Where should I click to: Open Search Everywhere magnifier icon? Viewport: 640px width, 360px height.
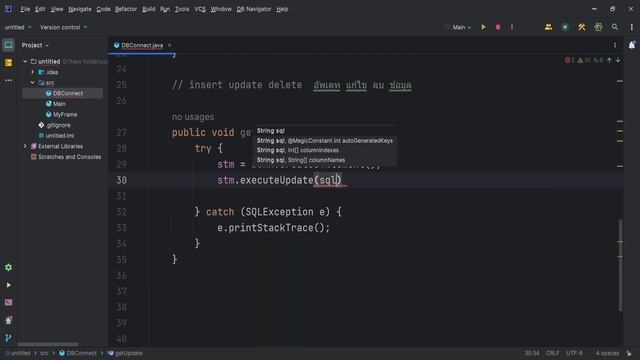pos(615,27)
